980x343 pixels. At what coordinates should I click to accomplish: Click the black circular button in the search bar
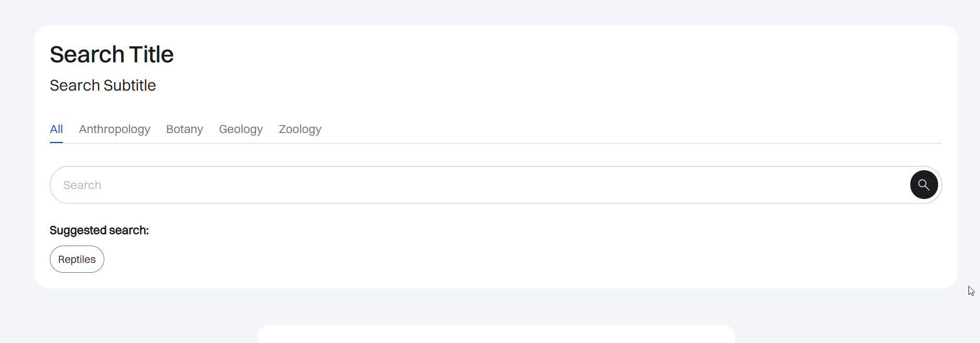pos(923,185)
